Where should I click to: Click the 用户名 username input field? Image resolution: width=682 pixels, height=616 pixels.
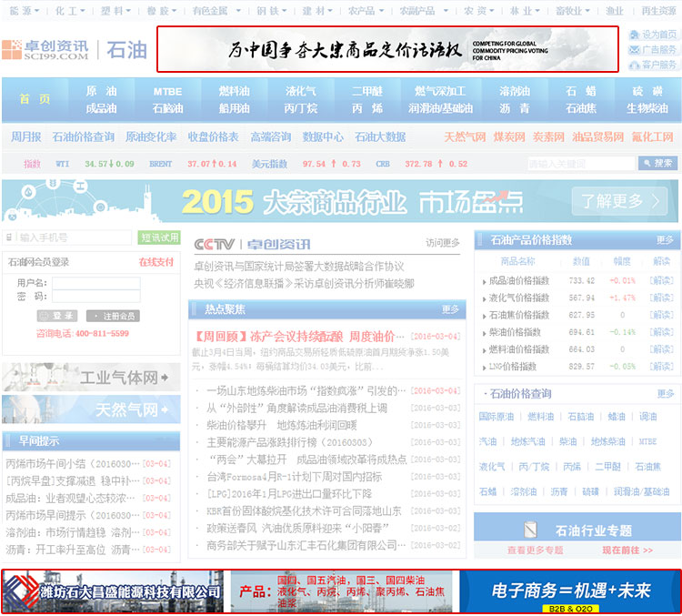click(95, 283)
